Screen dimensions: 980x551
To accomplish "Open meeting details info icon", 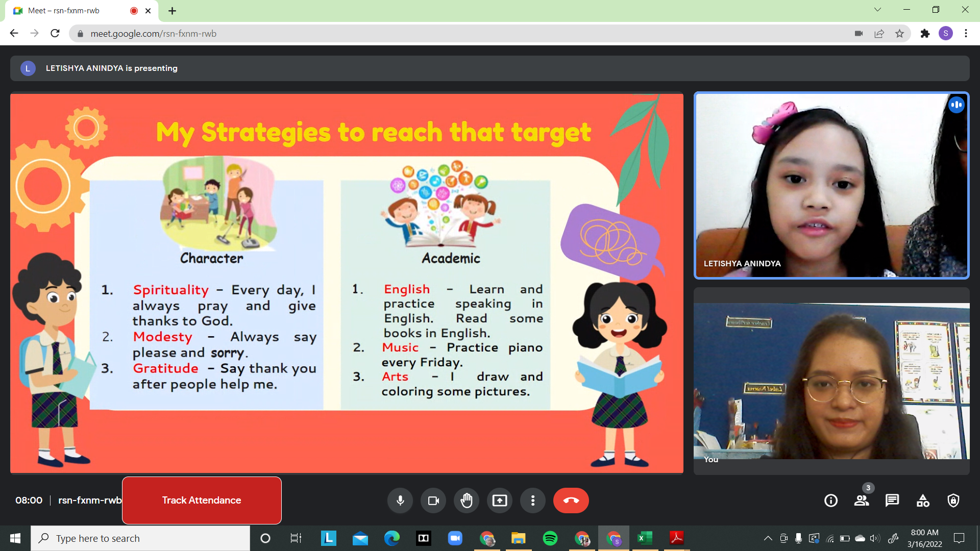I will (x=831, y=500).
